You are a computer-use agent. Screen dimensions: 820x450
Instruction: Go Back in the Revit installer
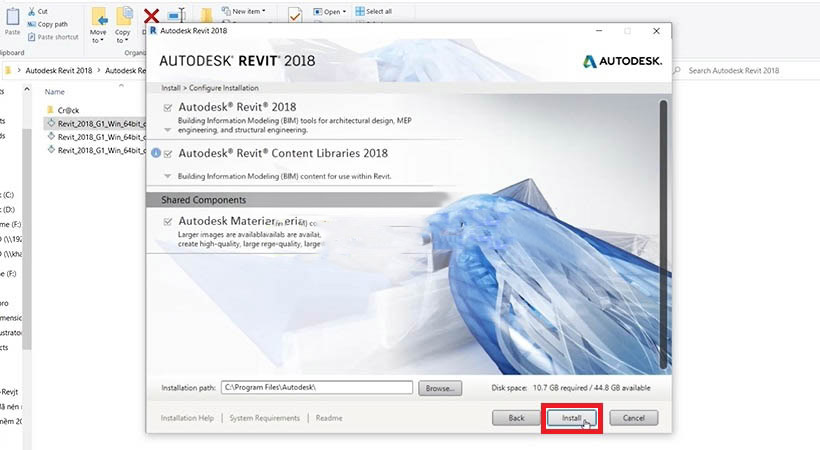click(516, 418)
